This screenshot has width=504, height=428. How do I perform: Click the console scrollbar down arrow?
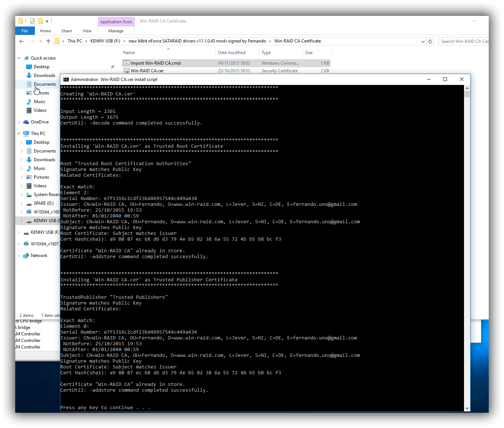(x=467, y=408)
